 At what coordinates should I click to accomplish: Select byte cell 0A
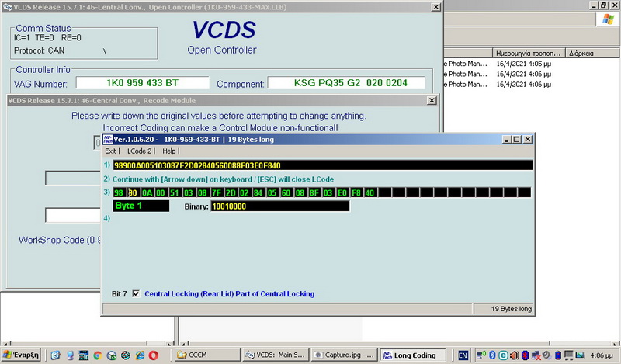click(x=147, y=192)
